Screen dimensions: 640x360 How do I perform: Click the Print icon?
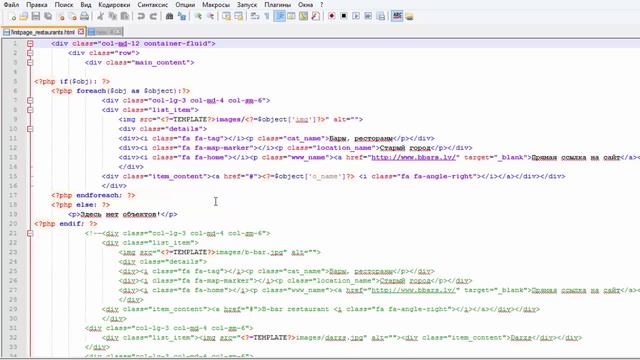pyautogui.click(x=84, y=16)
